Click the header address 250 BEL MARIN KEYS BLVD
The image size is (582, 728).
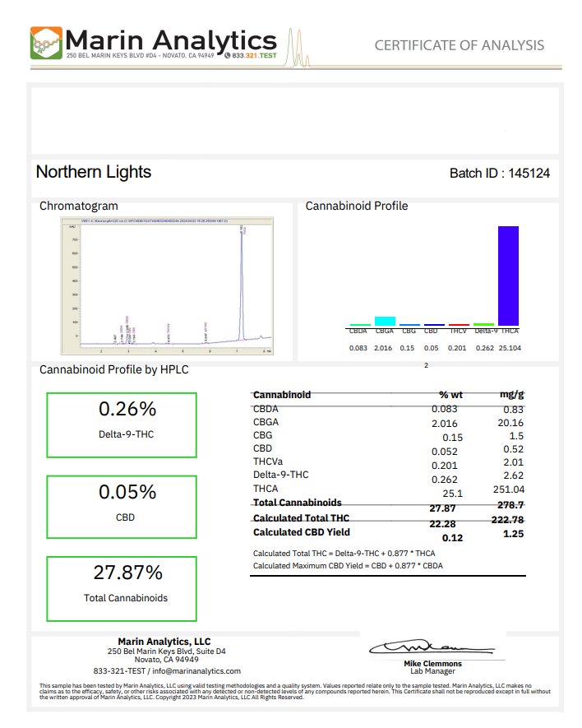coord(140,55)
